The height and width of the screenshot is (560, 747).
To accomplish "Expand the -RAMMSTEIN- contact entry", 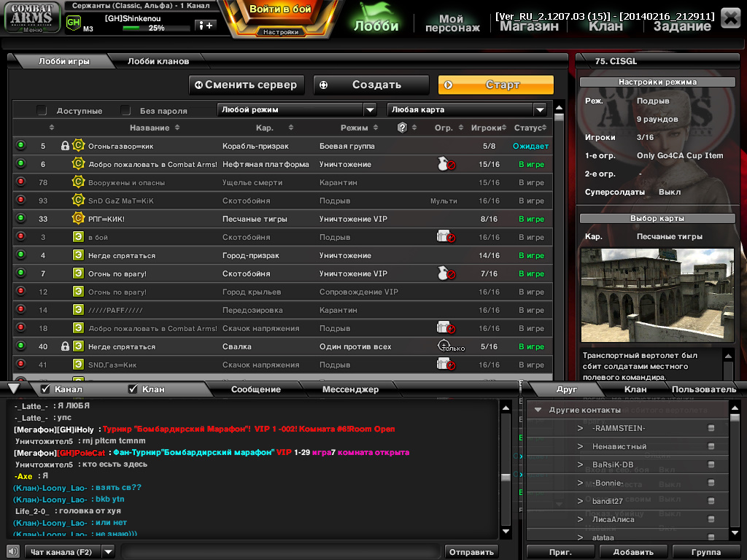I will [580, 428].
